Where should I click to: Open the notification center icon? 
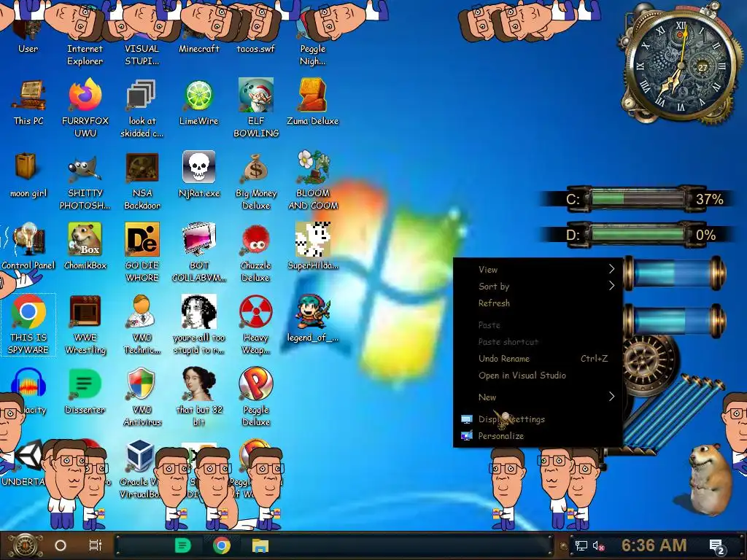[x=717, y=546]
